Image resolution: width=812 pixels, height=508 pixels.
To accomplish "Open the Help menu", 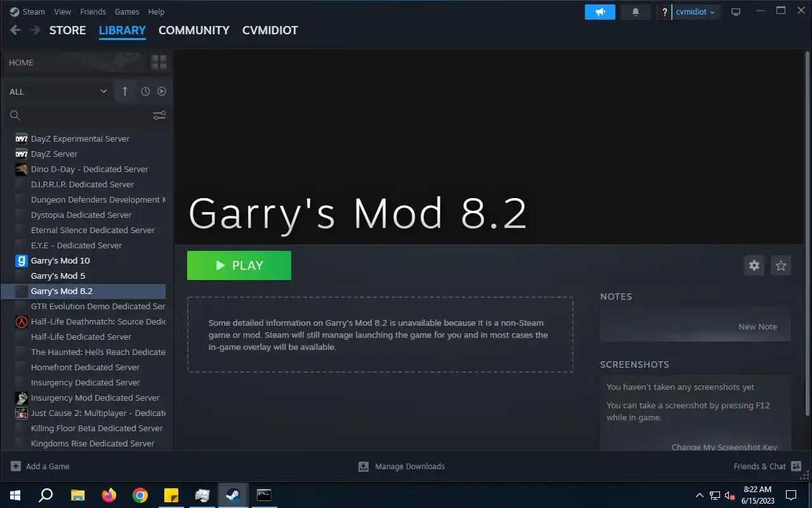I will tap(156, 11).
